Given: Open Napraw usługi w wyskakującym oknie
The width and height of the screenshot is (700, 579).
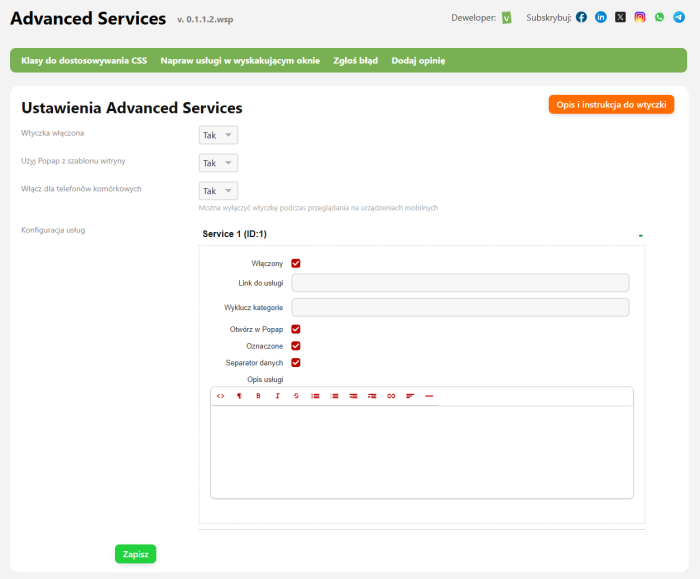Looking at the screenshot, I should pos(240,61).
